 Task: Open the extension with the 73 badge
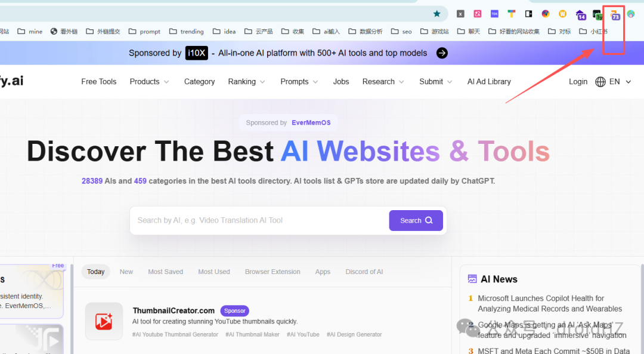(615, 15)
